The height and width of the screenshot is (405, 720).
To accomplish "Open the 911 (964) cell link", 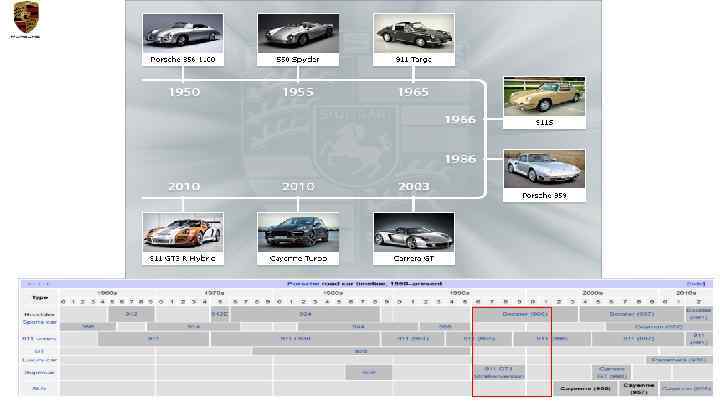I will click(413, 339).
